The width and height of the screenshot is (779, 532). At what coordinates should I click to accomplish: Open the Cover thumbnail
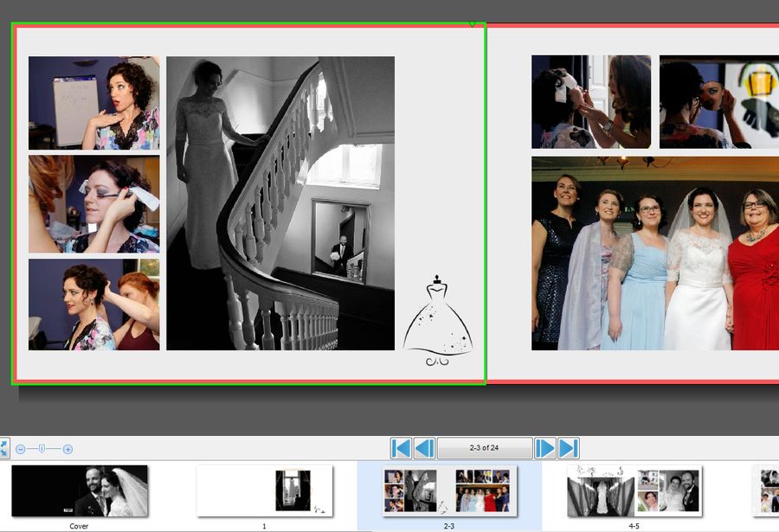click(80, 491)
